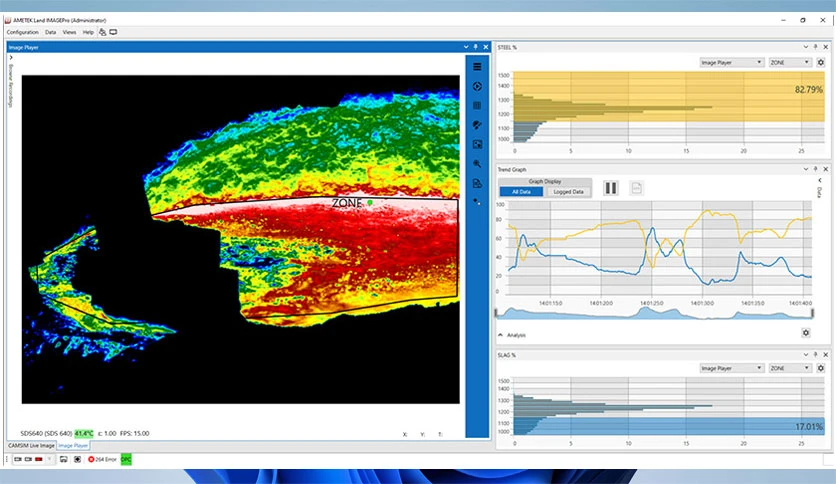This screenshot has height=484, width=836.
Task: Activate the zoom magnifier tool
Action: 477,164
